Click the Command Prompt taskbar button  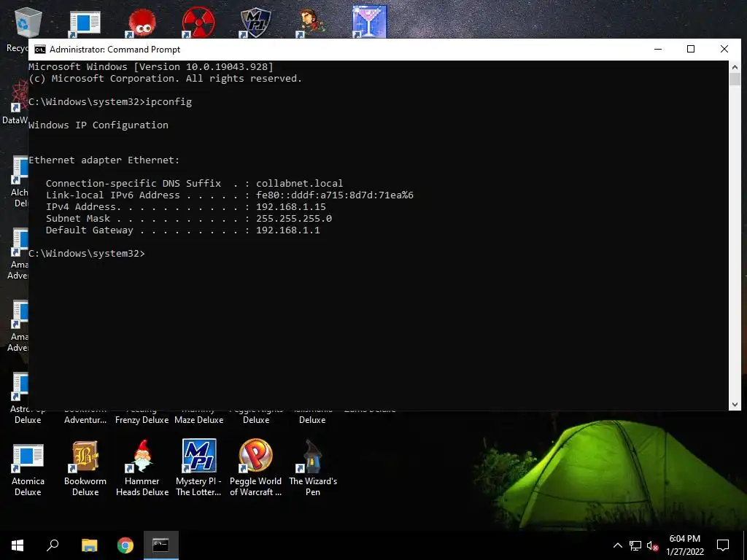pyautogui.click(x=161, y=545)
